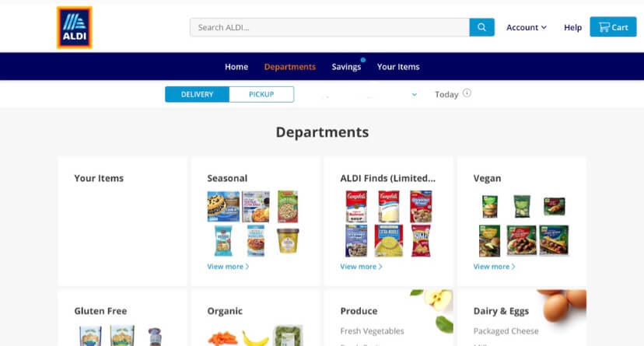Viewport: 644px width, 346px height.
Task: Open View more under Vegan
Action: (494, 267)
